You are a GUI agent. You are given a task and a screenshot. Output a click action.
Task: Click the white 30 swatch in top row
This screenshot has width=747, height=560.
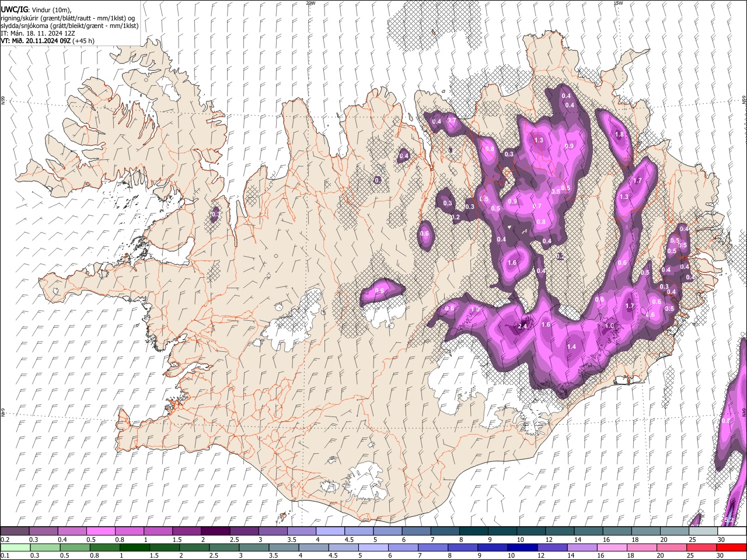[x=731, y=531]
